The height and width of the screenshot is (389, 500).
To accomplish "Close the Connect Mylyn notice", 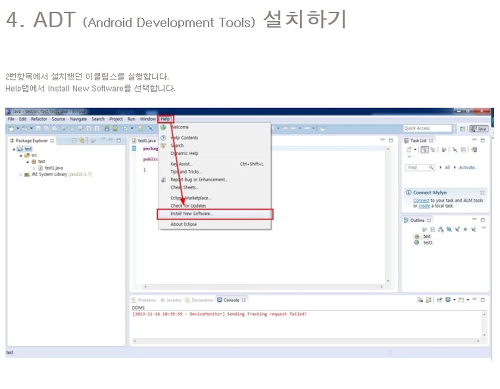I will pos(482,193).
